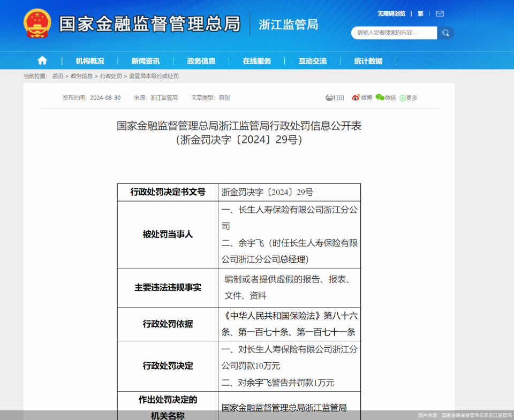
Task: Click cell 国家金融监督管理总局浙江监管局
Action: 284,408
